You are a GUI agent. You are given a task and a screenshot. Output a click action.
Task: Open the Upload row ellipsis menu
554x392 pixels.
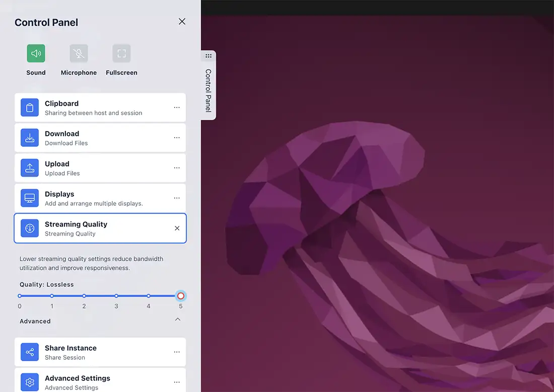(x=177, y=168)
